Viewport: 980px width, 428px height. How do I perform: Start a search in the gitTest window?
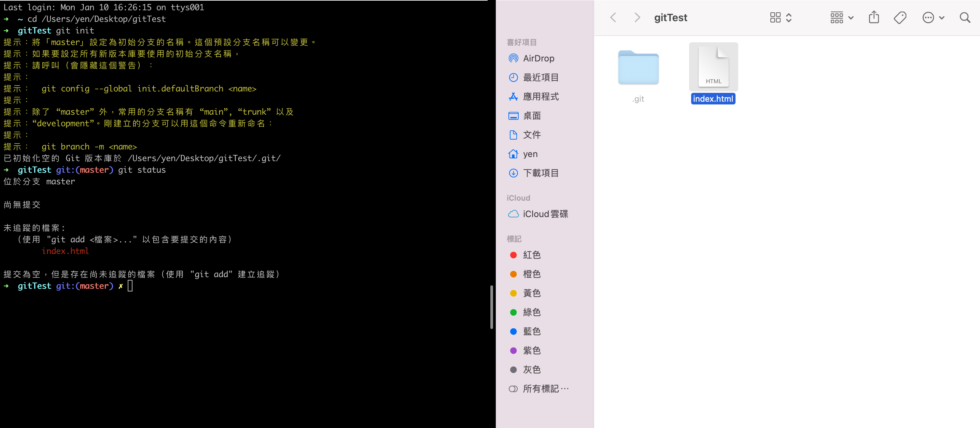[965, 17]
